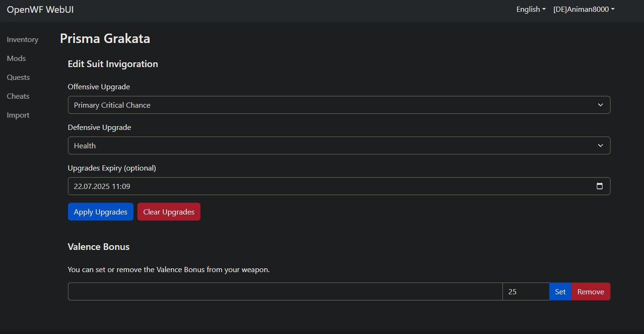Focus the Upgrades Expiry date field

[330, 186]
